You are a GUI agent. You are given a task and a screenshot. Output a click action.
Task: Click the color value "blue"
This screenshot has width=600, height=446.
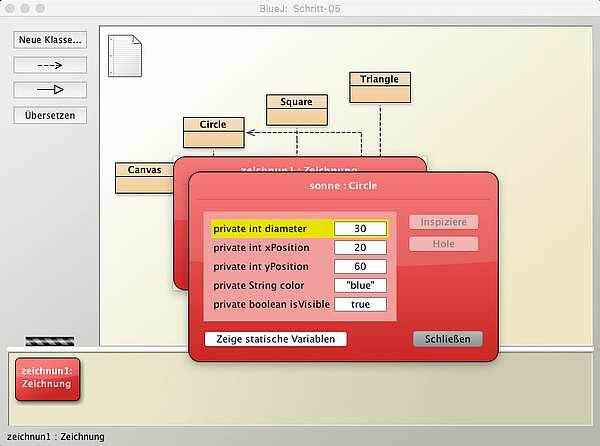pyautogui.click(x=360, y=286)
